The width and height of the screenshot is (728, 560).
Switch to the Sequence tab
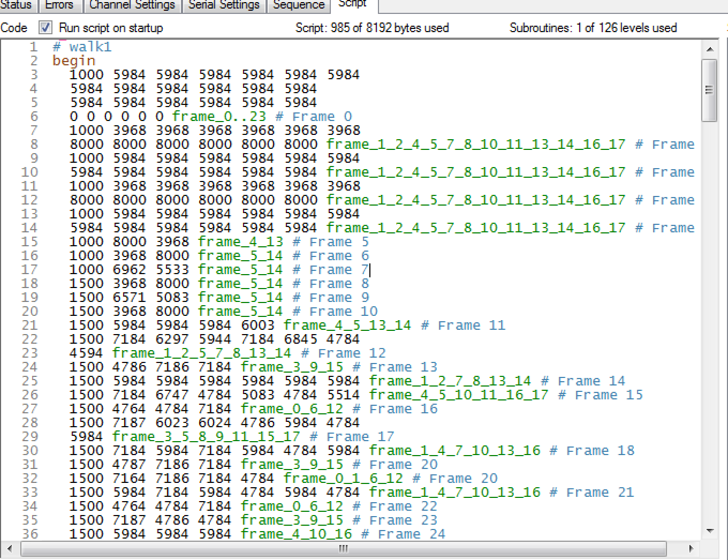tap(298, 4)
